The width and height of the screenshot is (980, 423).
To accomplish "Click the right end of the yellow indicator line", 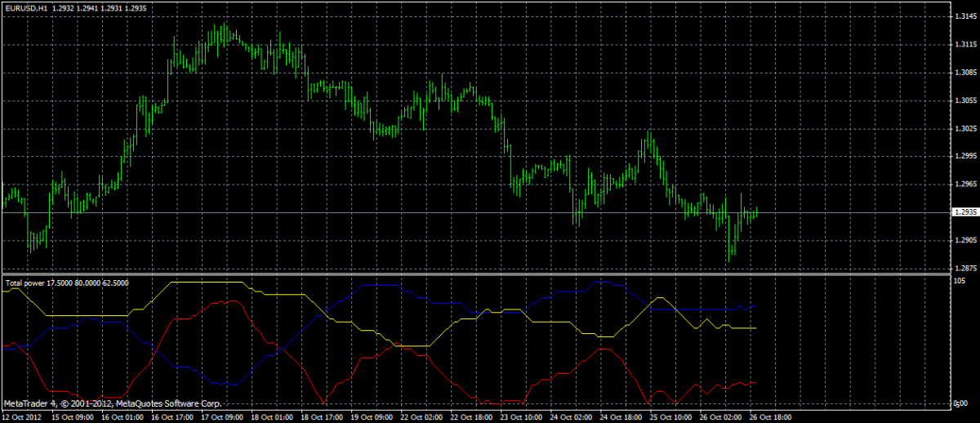I will point(756,328).
